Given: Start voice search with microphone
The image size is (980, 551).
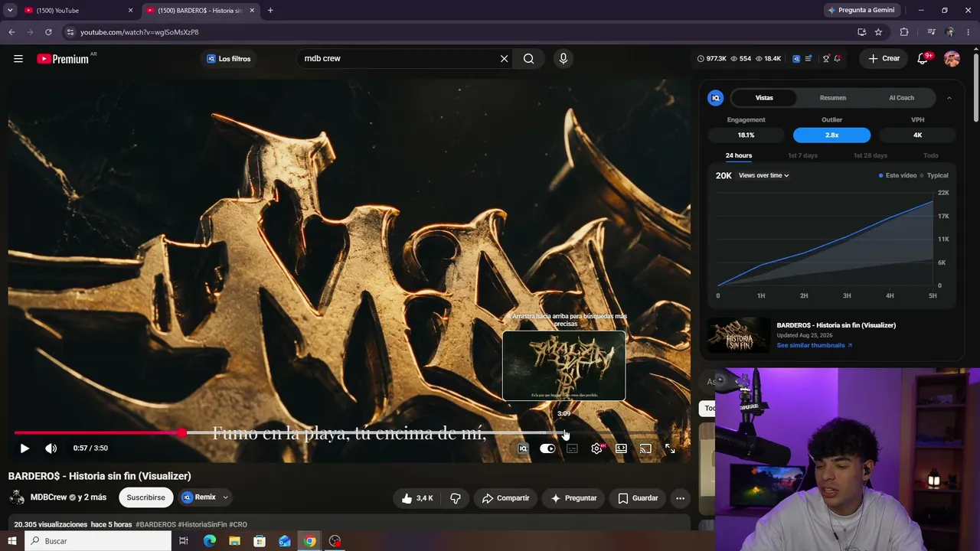Looking at the screenshot, I should pos(563,59).
